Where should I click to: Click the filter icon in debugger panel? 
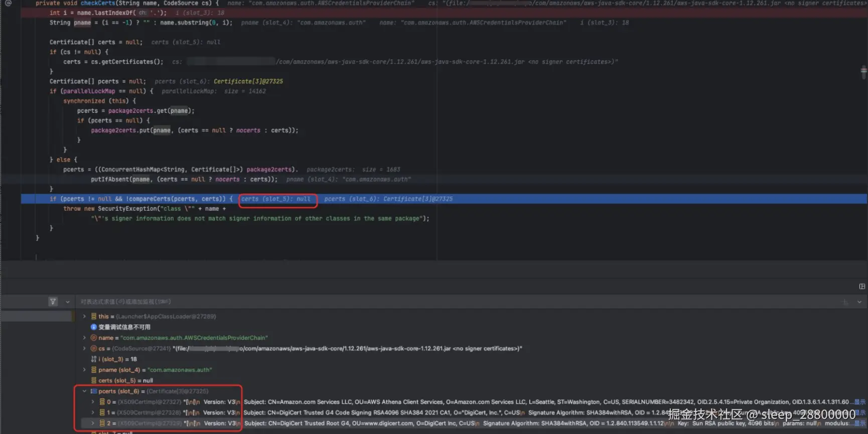click(x=53, y=302)
